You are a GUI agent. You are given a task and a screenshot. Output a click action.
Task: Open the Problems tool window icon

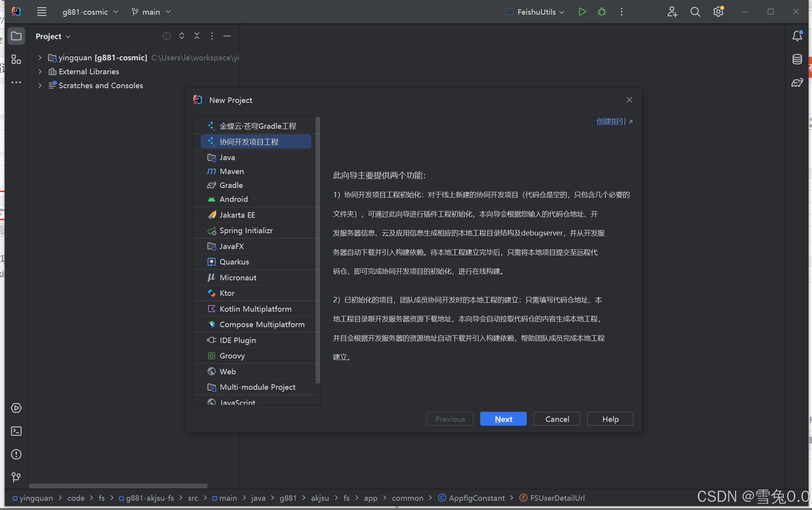point(16,454)
